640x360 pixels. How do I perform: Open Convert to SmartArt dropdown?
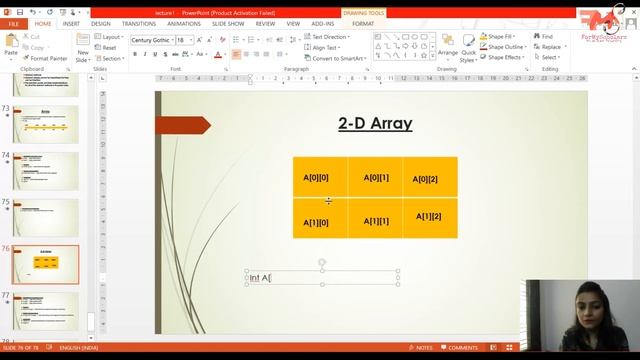click(x=335, y=58)
